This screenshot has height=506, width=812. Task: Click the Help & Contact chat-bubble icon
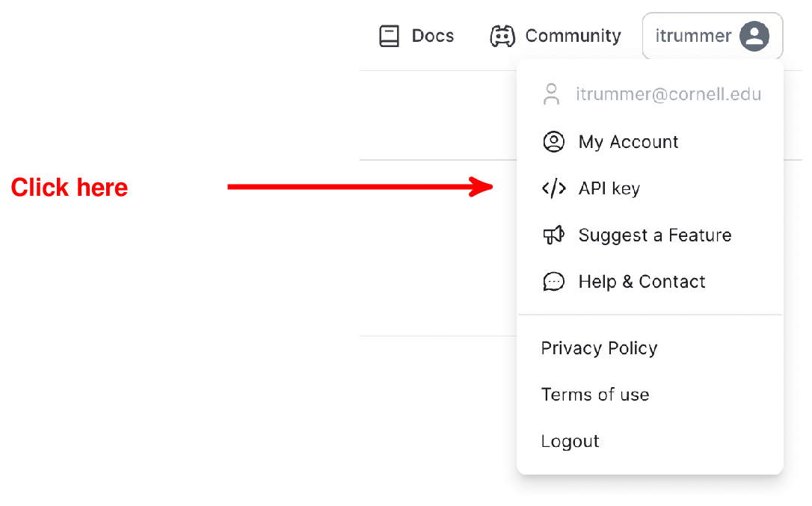[x=553, y=282]
